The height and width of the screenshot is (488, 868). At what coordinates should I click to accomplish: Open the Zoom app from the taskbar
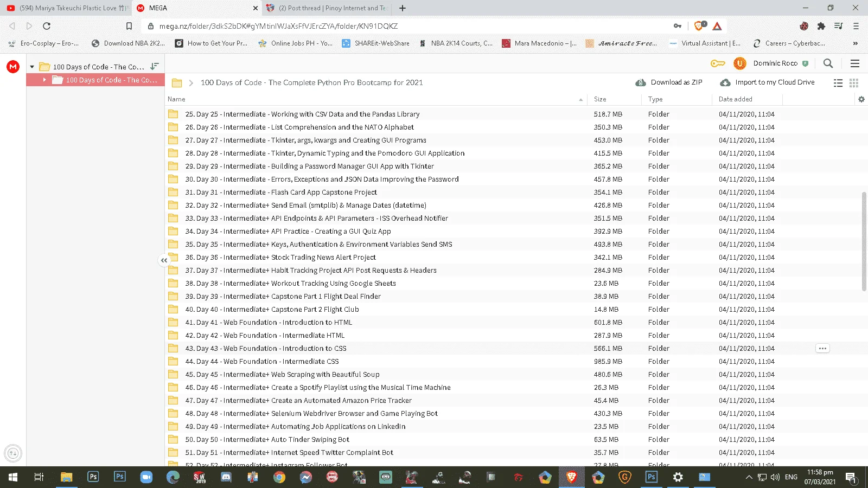point(146,477)
